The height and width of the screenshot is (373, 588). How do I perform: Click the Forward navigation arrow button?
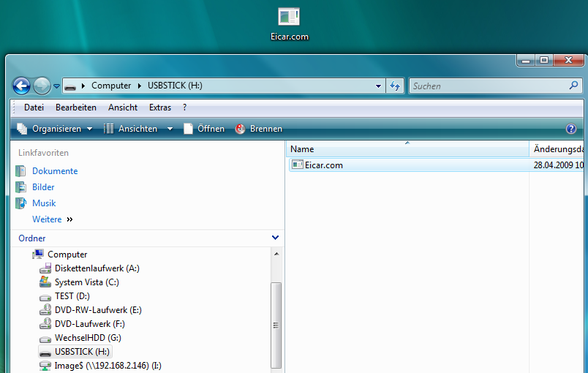(42, 86)
